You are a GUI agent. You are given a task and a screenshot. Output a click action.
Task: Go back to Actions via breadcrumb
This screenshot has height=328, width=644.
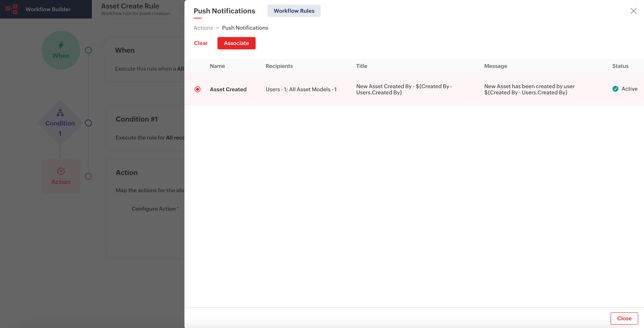click(x=203, y=28)
